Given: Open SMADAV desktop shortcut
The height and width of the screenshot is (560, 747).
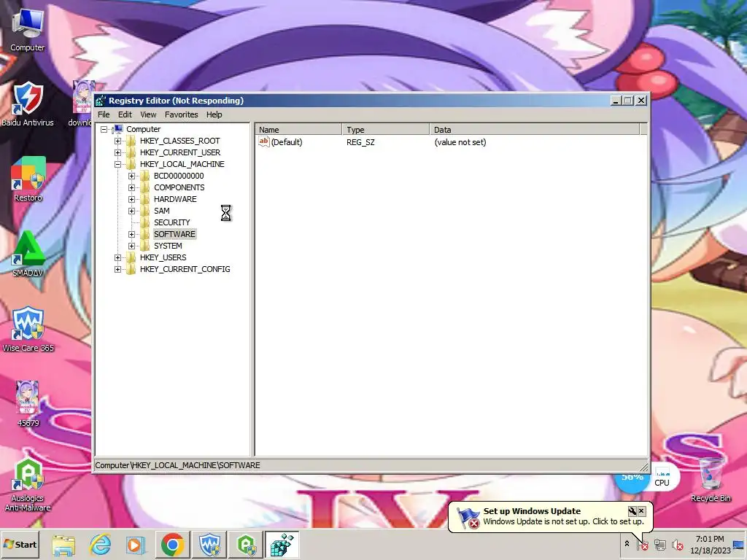Looking at the screenshot, I should pyautogui.click(x=28, y=254).
